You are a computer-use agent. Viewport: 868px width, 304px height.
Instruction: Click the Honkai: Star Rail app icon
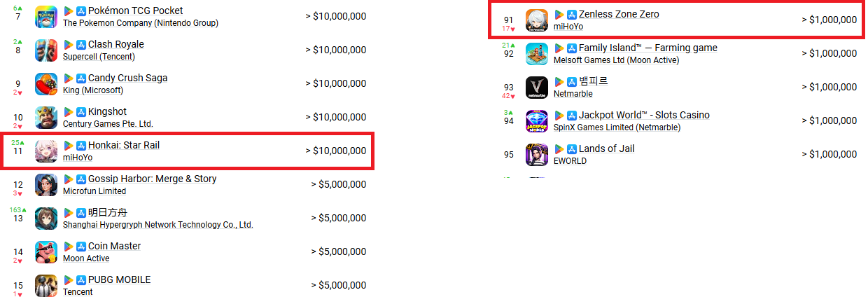46,151
